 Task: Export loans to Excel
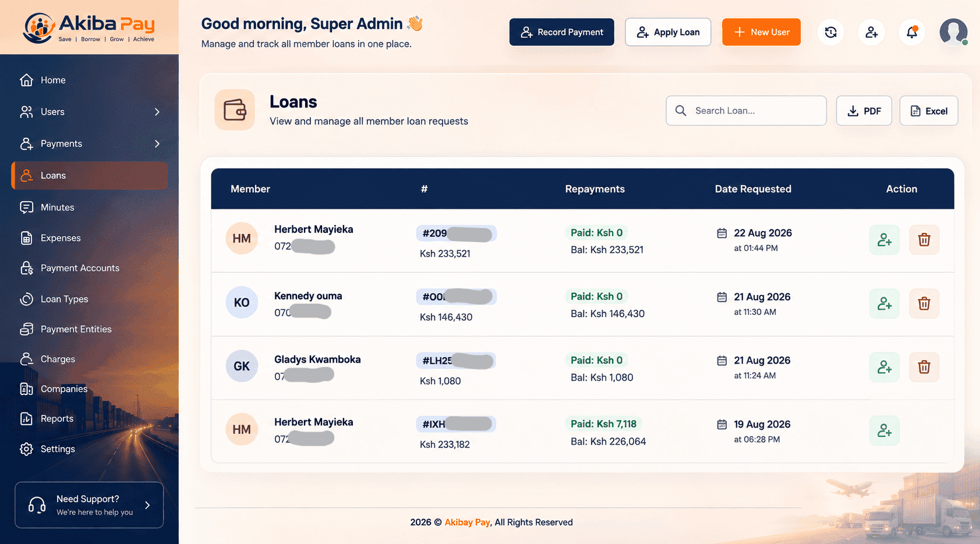[x=929, y=111]
